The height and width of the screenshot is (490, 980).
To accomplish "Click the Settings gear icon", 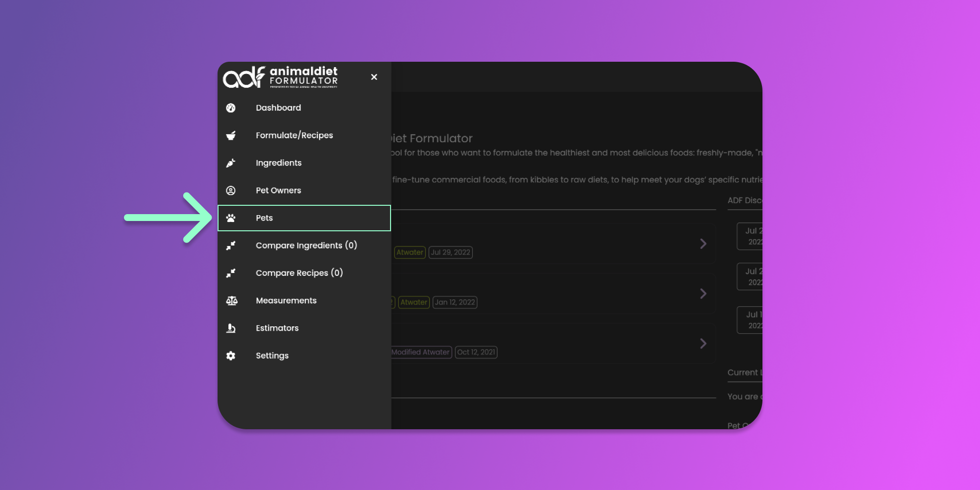I will (231, 356).
